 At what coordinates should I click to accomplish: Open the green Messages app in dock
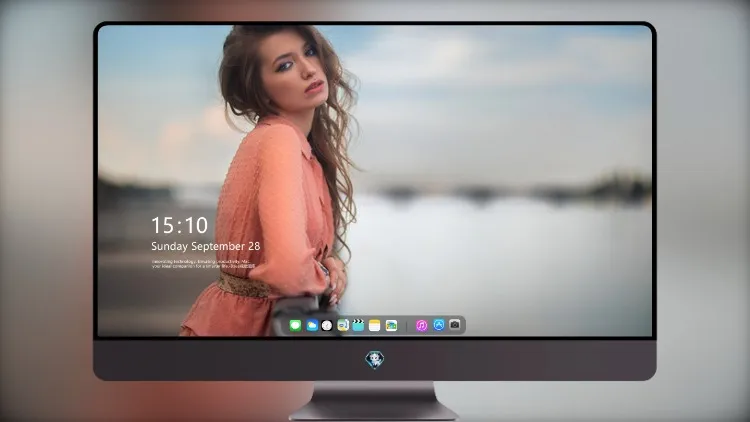(295, 325)
